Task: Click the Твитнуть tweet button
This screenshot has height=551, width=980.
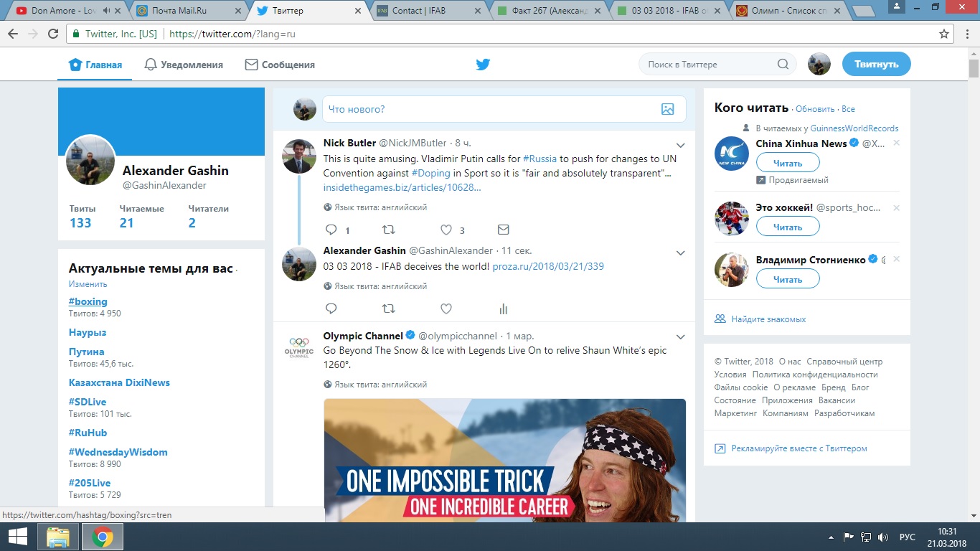Action: [876, 64]
